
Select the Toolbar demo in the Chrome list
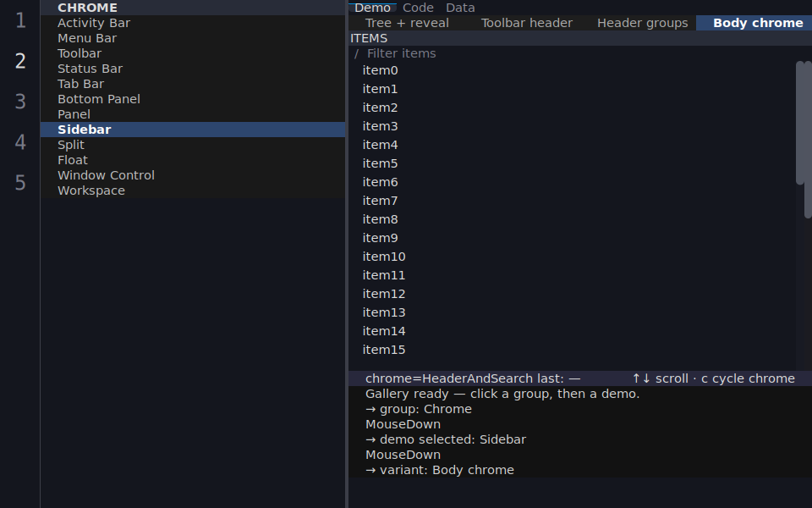coord(193,53)
